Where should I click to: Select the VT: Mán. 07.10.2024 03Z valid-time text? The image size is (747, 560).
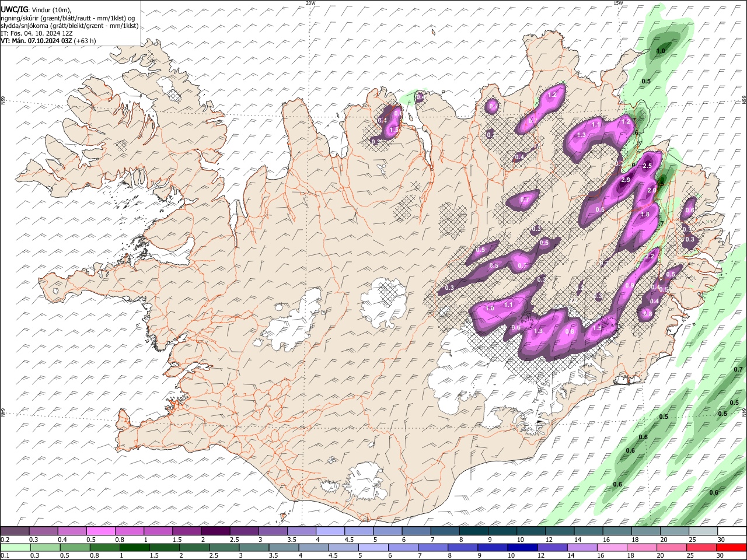pyautogui.click(x=48, y=41)
